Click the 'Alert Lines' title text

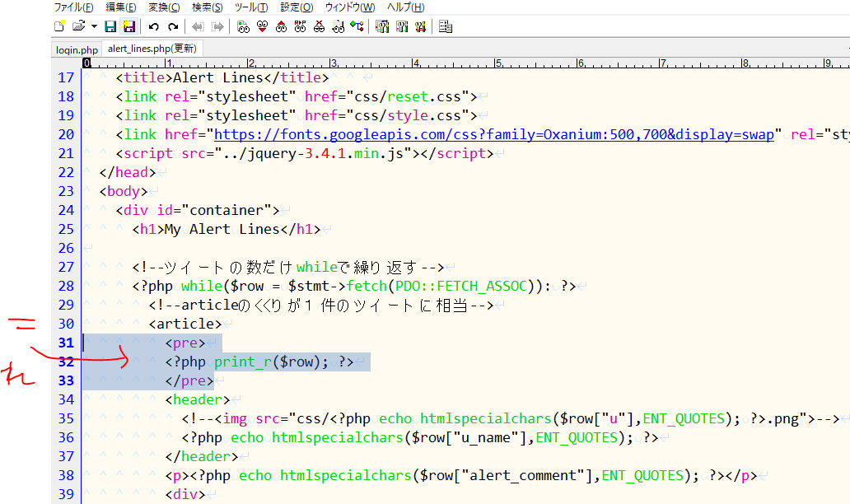(218, 77)
